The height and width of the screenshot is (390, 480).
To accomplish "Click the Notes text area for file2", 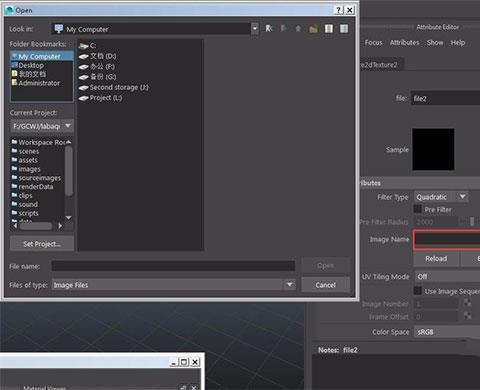I will pyautogui.click(x=396, y=372).
